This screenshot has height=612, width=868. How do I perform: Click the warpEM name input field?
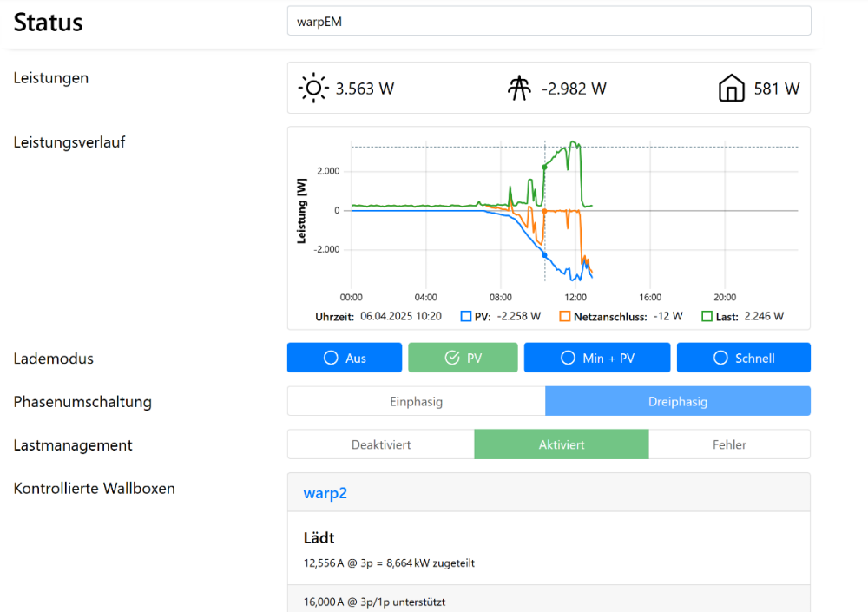(549, 22)
